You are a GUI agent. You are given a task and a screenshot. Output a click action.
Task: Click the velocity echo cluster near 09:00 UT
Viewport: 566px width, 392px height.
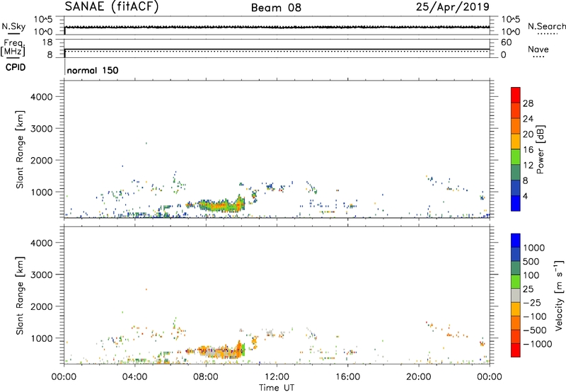point(220,352)
